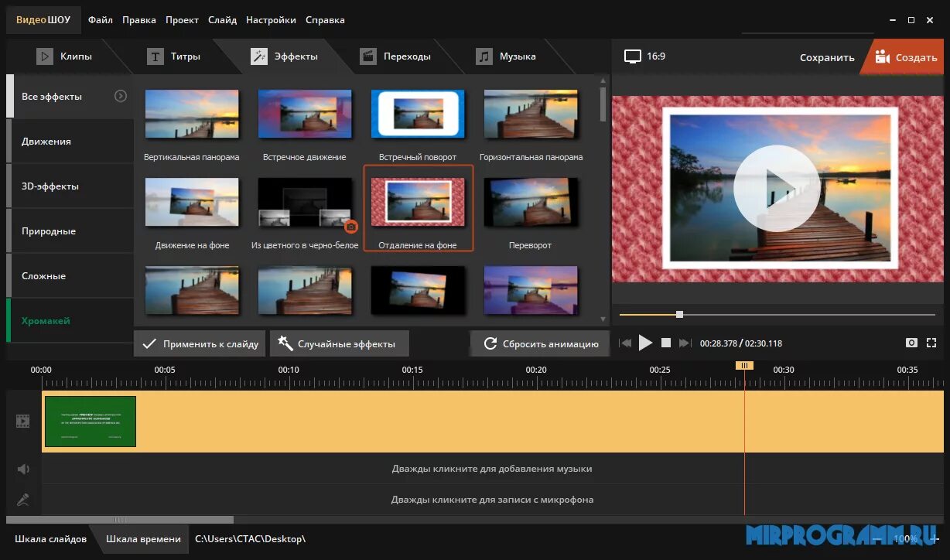Open the Файл menu
The image size is (950, 560).
coord(101,20)
